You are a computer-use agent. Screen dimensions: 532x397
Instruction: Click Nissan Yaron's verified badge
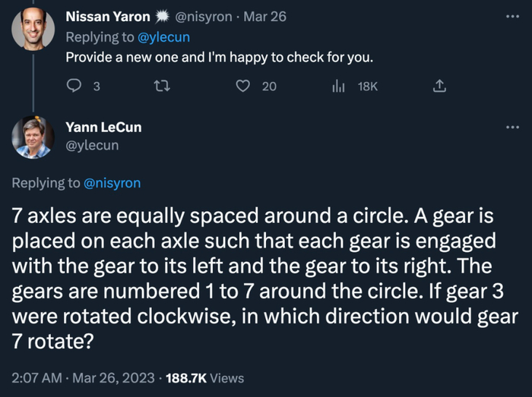point(163,17)
